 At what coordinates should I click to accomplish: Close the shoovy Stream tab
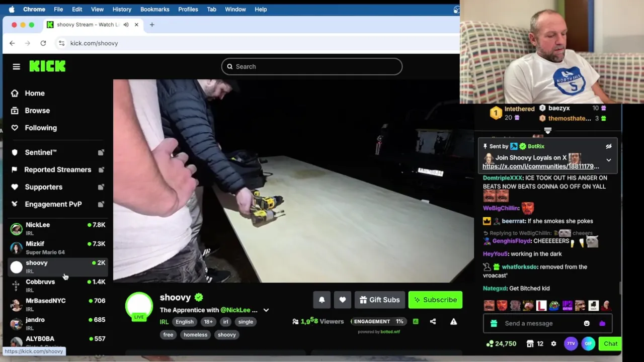136,25
